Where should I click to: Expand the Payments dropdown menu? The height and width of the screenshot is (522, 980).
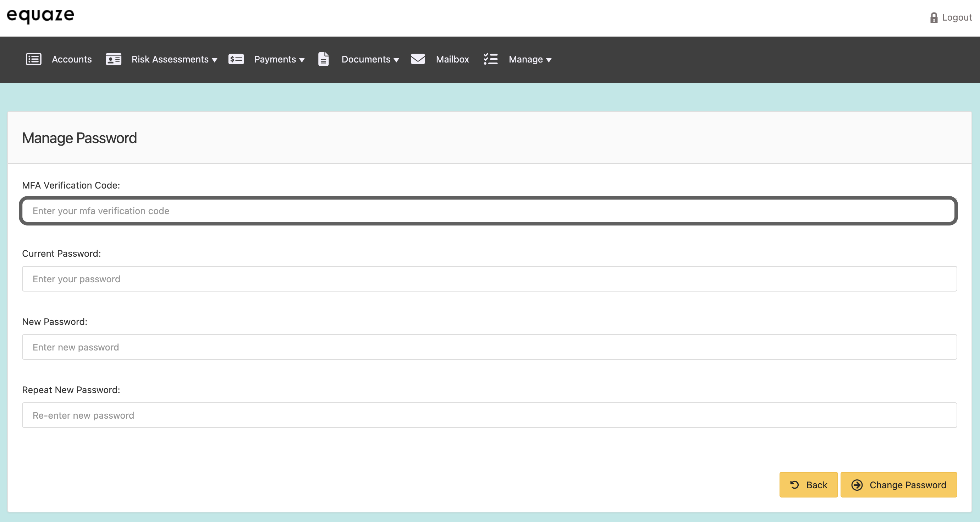coord(279,59)
